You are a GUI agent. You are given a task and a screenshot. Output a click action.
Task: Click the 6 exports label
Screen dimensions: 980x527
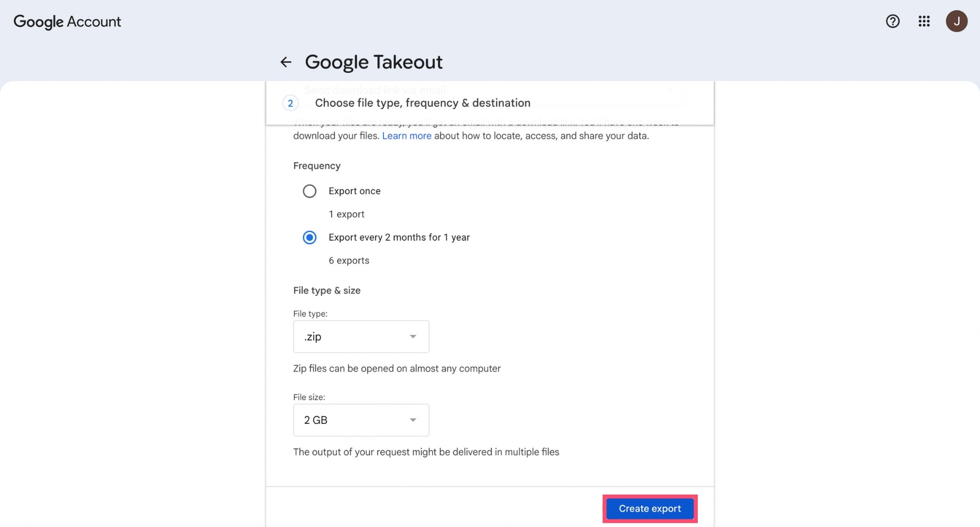(x=349, y=260)
